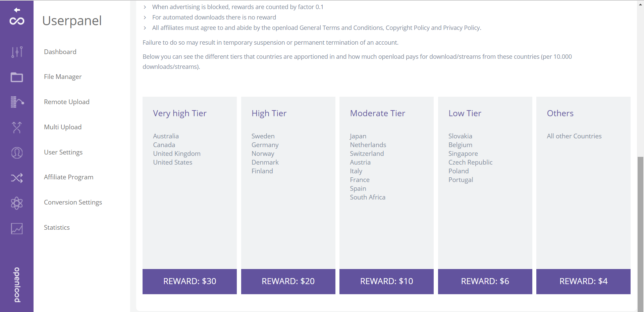Click the REWARD: $30 banner

click(190, 281)
